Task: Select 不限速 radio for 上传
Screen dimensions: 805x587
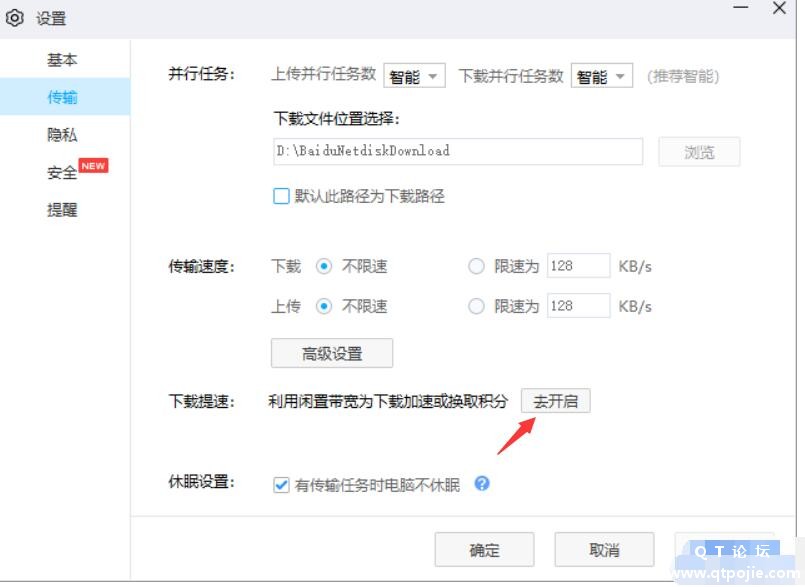Action: pos(323,306)
